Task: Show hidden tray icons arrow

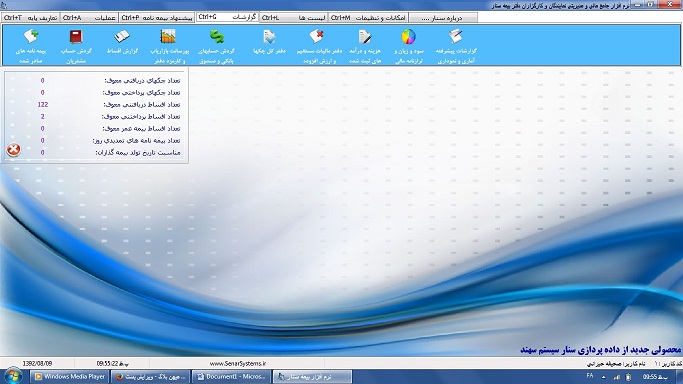Action: click(x=603, y=377)
